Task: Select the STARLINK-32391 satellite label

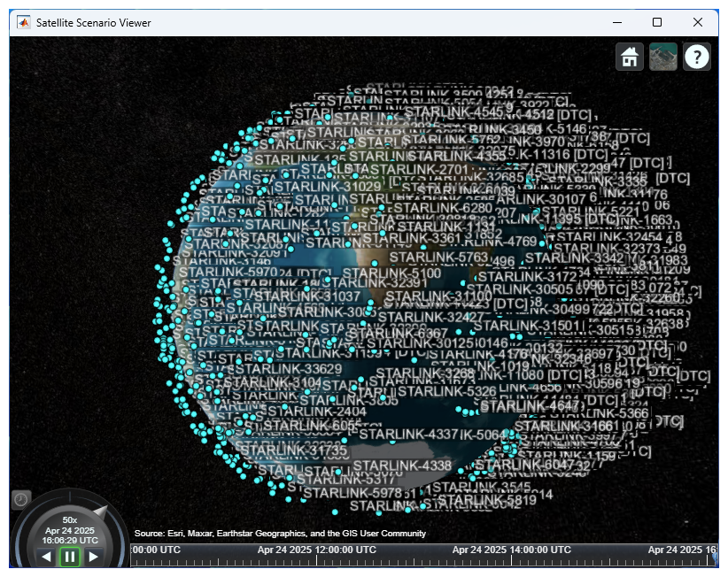Action: (x=377, y=282)
